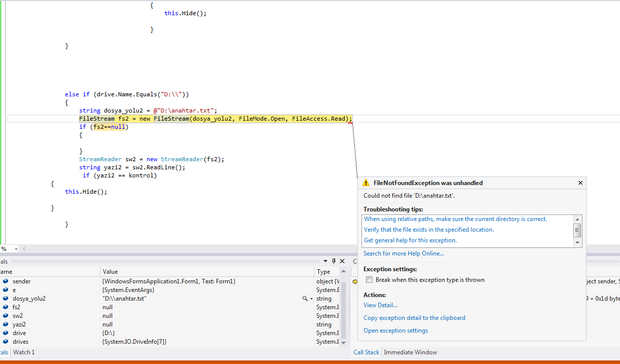
Task: Copy exception detail to the clipboard
Action: tap(414, 318)
